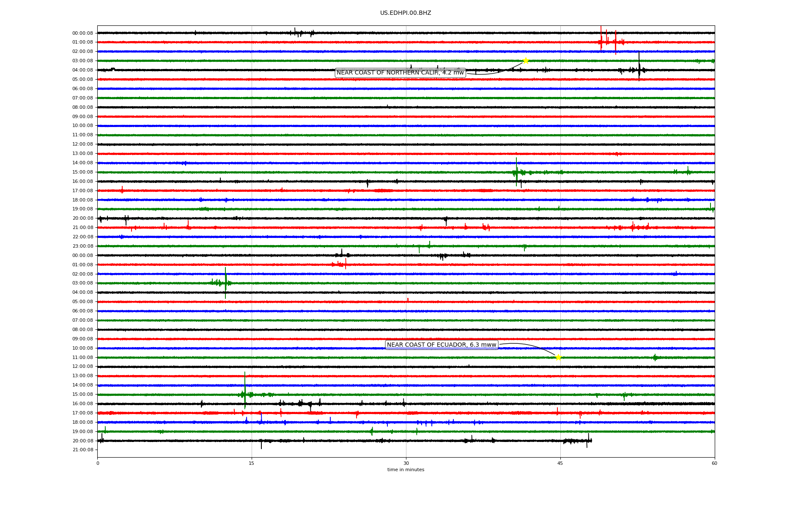Screen dimensions: 812x508
Task: Select the Northern Calif 4.2 mw annotation box
Action: coord(400,73)
